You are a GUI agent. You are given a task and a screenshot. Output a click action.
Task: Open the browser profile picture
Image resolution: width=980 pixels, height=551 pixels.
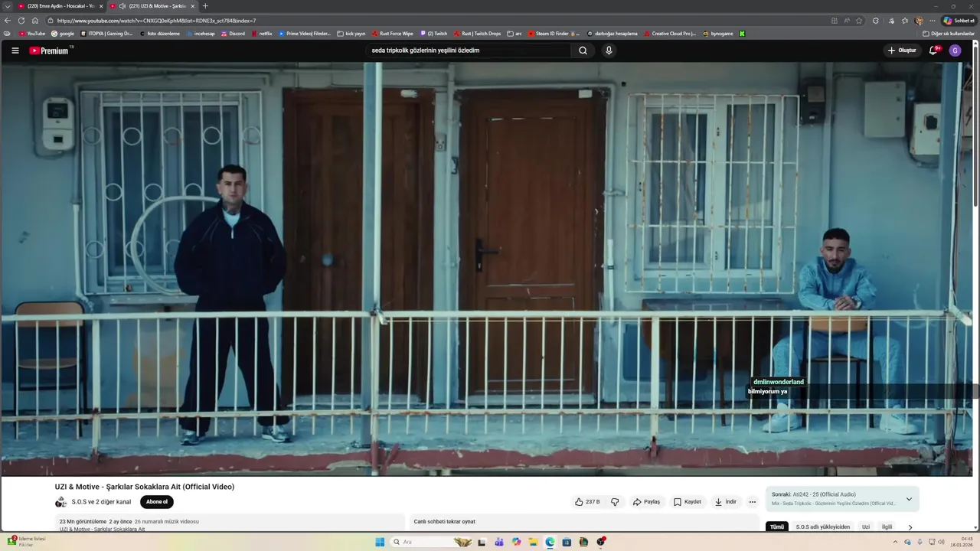pos(919,21)
